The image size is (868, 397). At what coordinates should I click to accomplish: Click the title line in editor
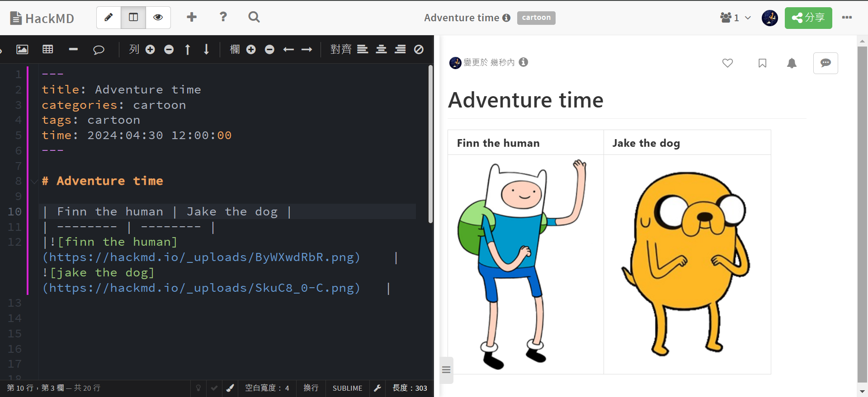click(x=121, y=89)
